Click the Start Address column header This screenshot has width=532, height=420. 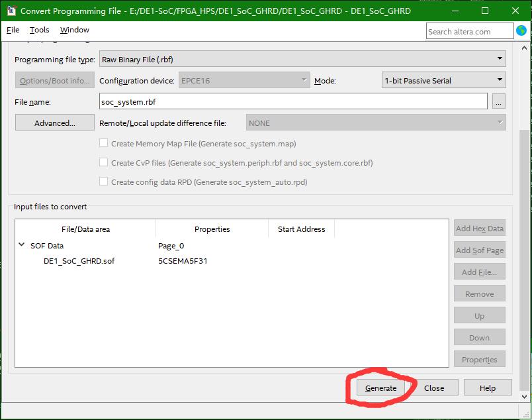click(301, 229)
